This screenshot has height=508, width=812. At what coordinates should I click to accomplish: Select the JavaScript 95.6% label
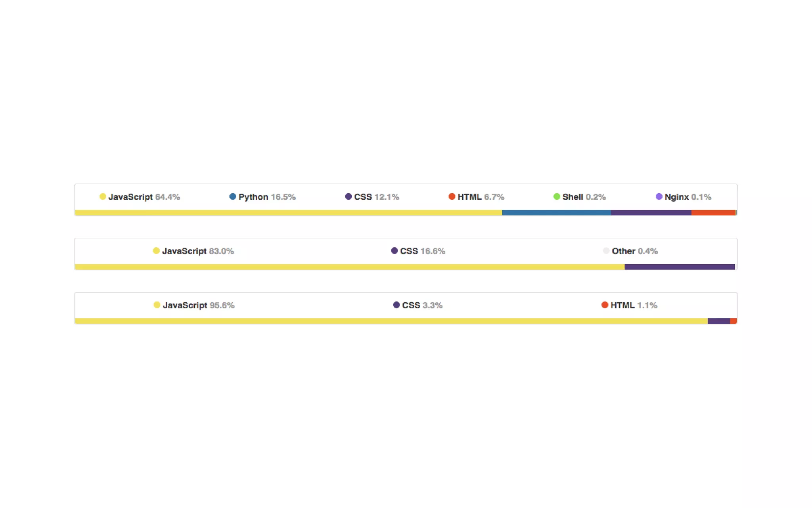point(194,305)
